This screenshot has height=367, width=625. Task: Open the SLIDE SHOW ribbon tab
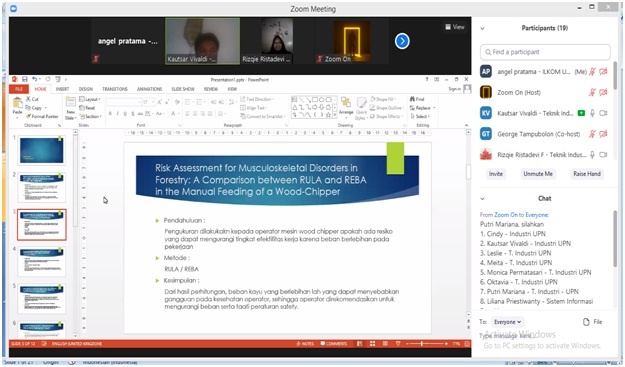pyautogui.click(x=183, y=89)
